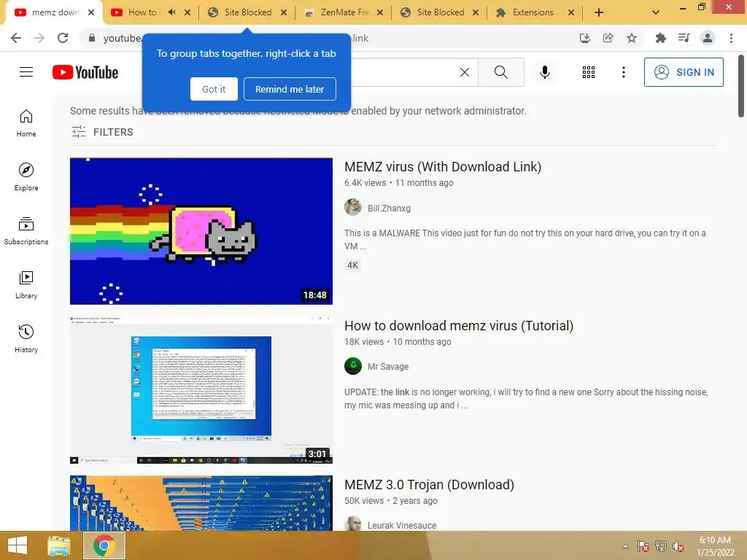Image resolution: width=747 pixels, height=560 pixels.
Task: Click the YouTube logo
Action: [x=85, y=72]
